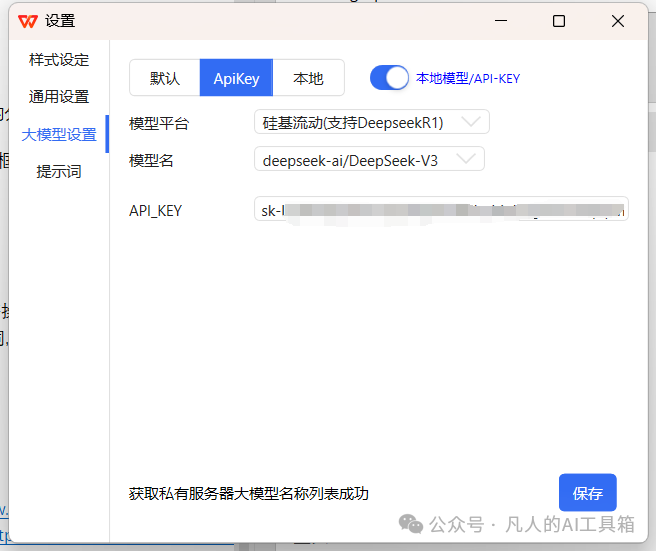Switch to the 本地 tab
The width and height of the screenshot is (656, 551).
coord(308,78)
